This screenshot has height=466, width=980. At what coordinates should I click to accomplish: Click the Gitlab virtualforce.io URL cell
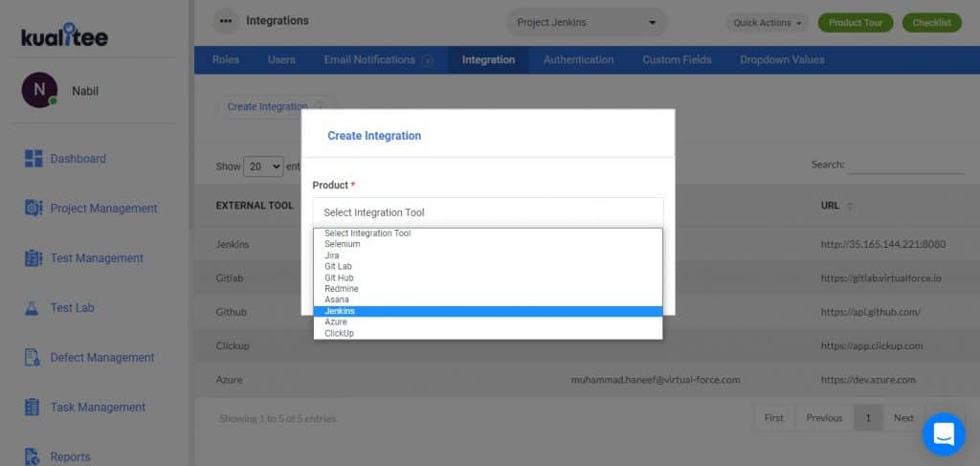click(x=880, y=278)
